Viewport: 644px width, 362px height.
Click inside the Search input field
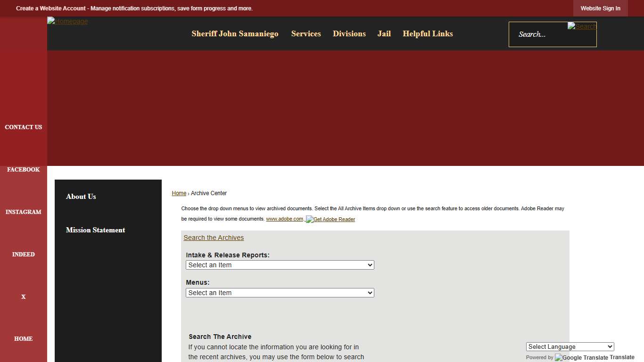547,34
